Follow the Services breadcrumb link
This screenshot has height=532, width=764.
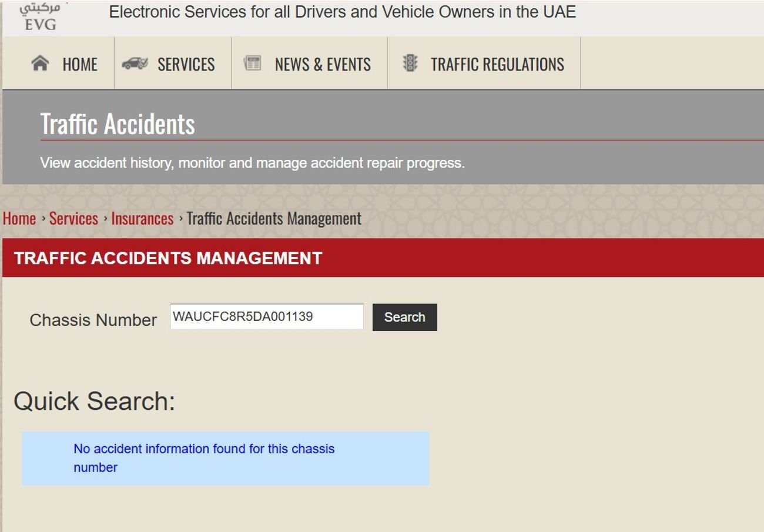point(73,219)
